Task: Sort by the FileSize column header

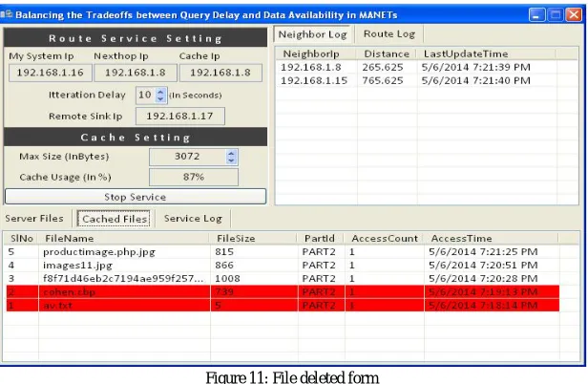Action: [x=254, y=239]
